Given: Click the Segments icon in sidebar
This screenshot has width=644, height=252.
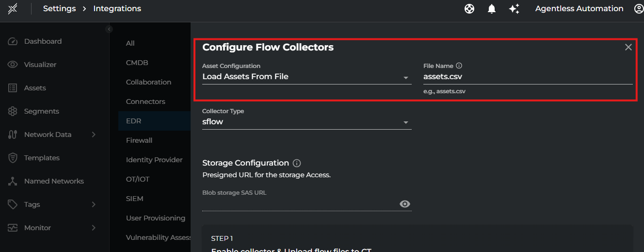Looking at the screenshot, I should pyautogui.click(x=13, y=111).
